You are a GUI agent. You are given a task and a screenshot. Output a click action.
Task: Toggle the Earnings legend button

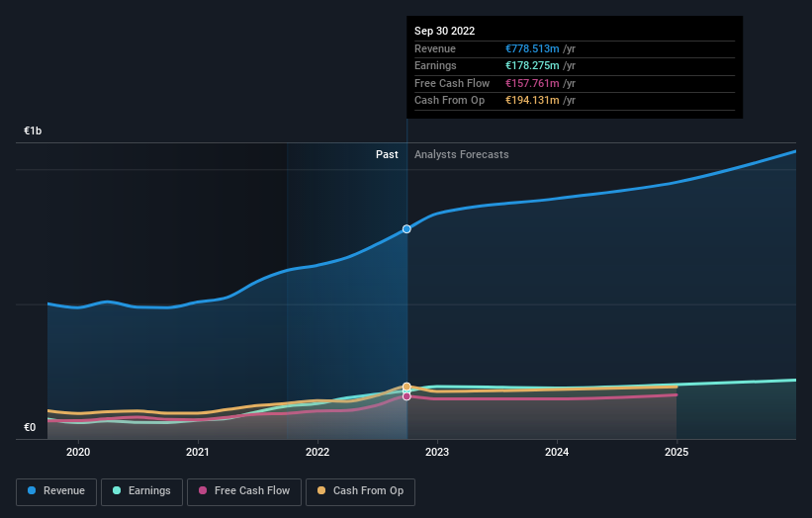click(x=141, y=491)
